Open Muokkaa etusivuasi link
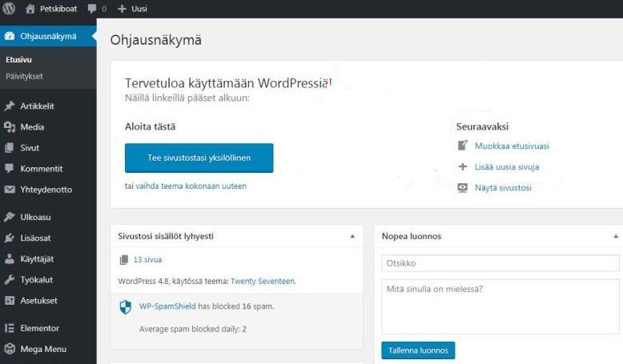 512,146
